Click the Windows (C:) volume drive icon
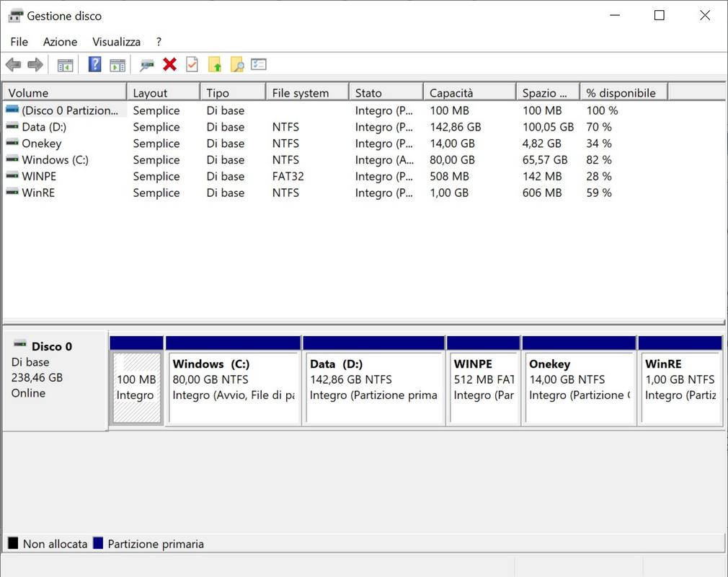Screen dimensions: 728x577 (x=12, y=159)
